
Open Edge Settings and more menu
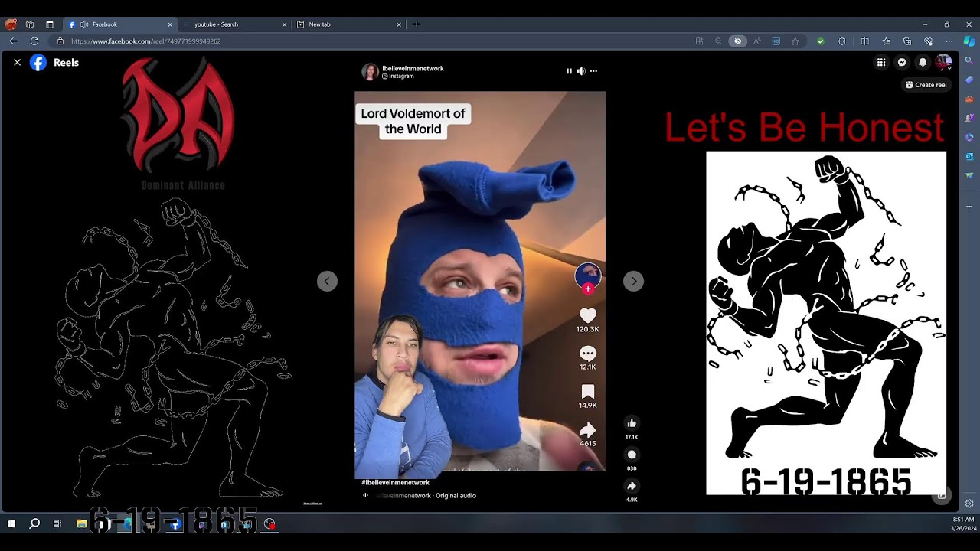point(949,41)
